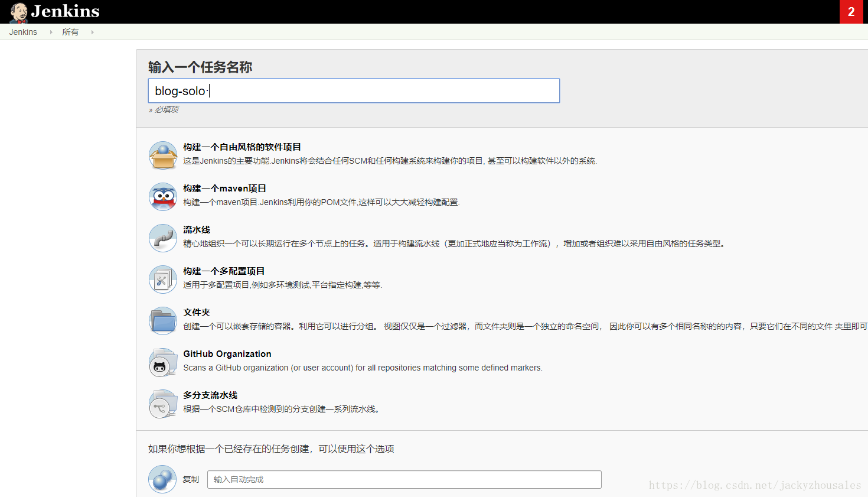This screenshot has width=868, height=497.
Task: Click the 必填项 required hint
Action: [164, 109]
